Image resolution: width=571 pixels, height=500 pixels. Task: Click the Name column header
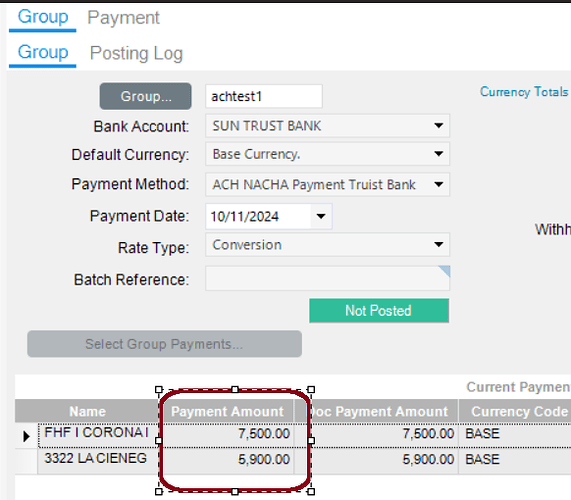(87, 411)
